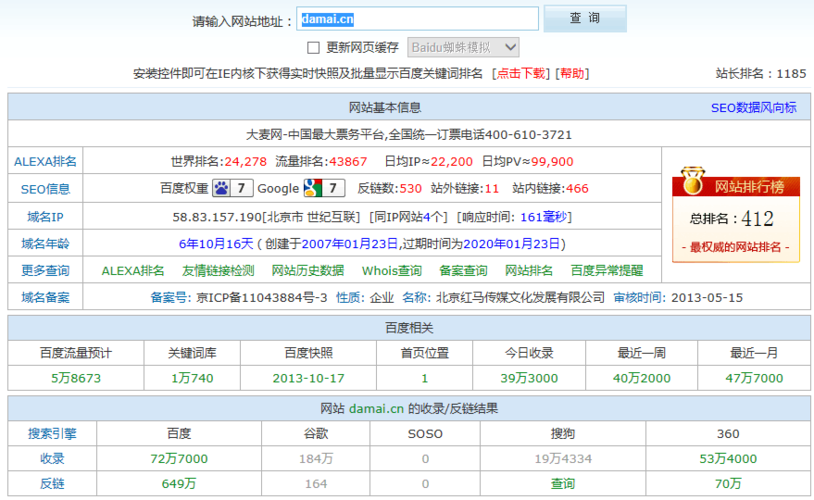
Task: Click the 查询 button
Action: (585, 19)
